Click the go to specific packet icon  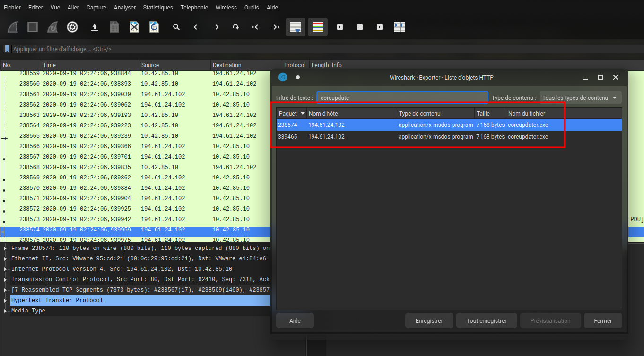click(235, 27)
